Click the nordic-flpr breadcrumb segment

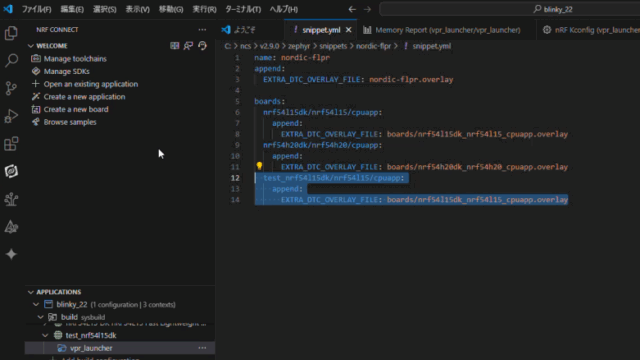point(373,46)
